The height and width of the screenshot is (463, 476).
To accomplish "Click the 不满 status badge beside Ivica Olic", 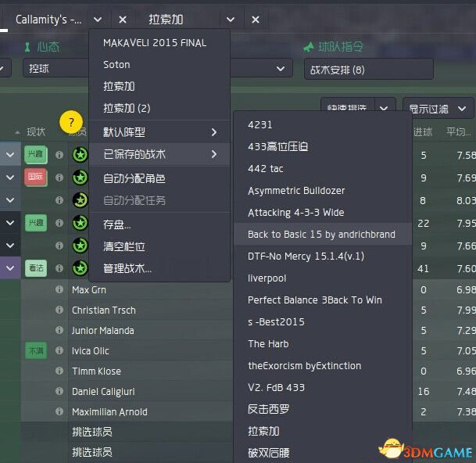I will point(36,350).
